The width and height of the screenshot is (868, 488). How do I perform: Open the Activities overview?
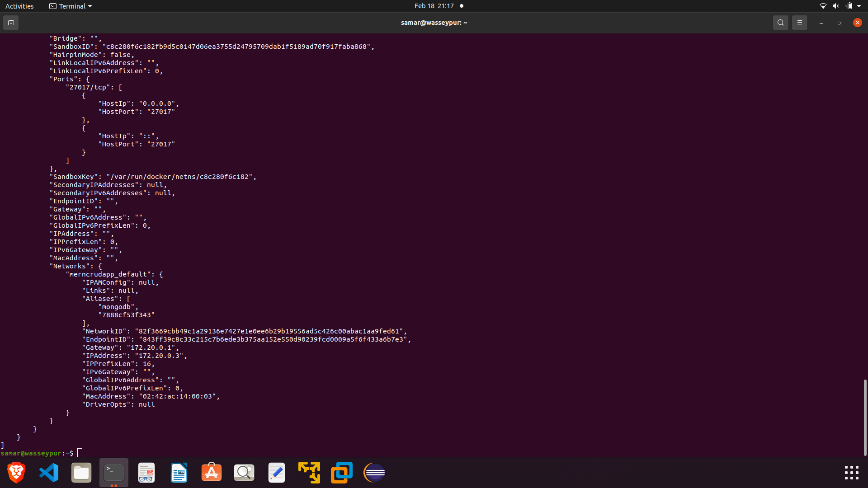tap(19, 6)
